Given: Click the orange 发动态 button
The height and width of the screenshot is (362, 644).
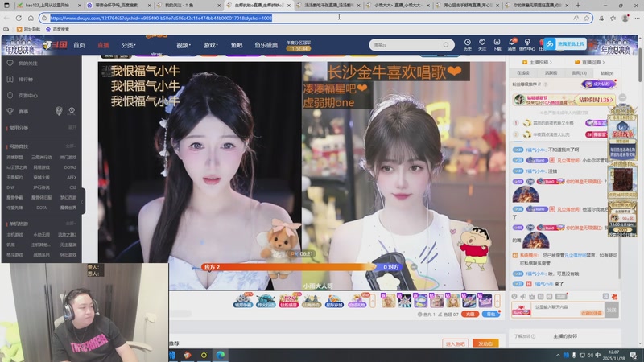Looking at the screenshot, I should click(x=485, y=344).
